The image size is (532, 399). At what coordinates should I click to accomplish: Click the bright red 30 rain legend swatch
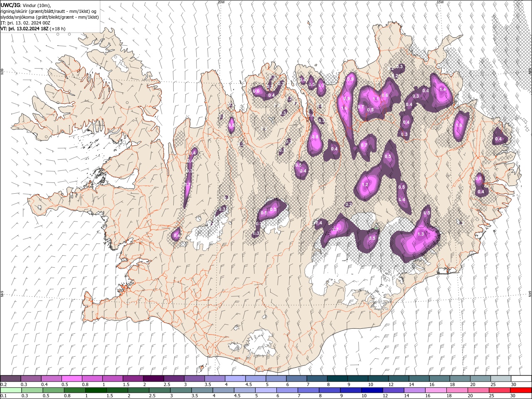[521, 390]
